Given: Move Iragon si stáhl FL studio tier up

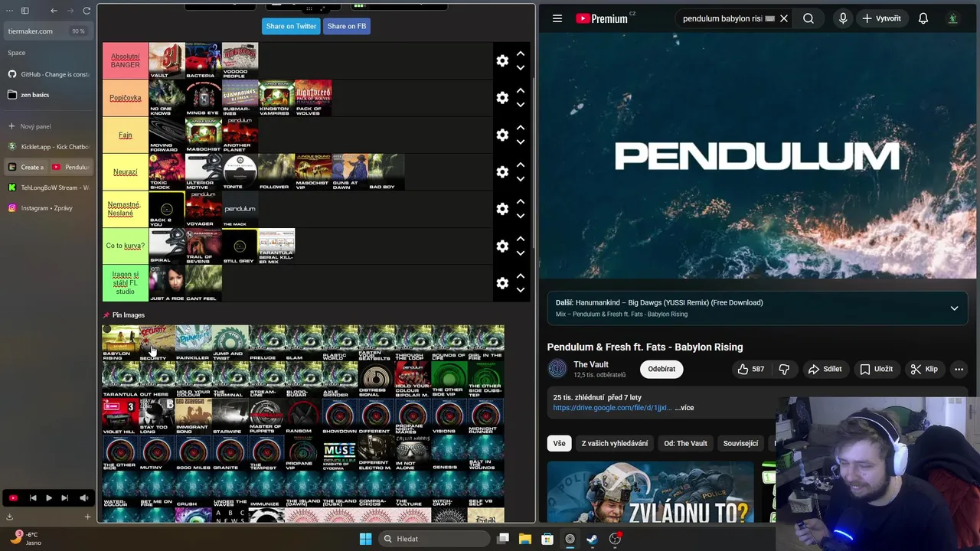Looking at the screenshot, I should tap(521, 275).
